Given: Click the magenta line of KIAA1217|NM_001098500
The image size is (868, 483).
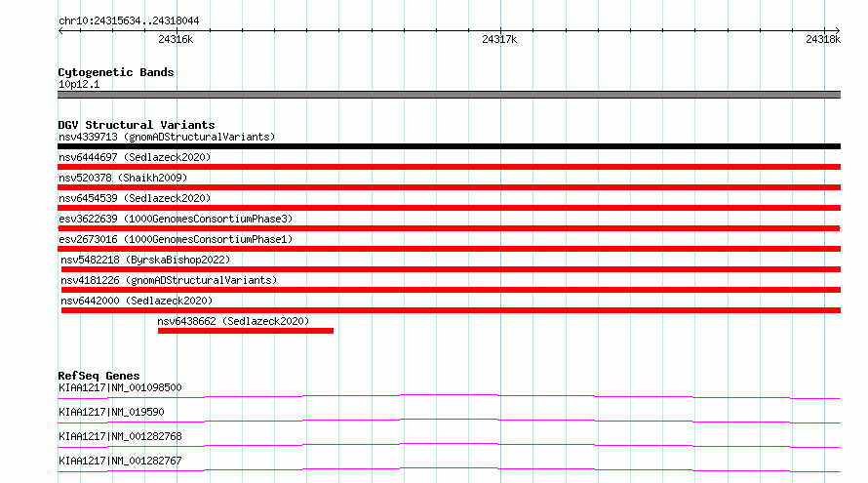Looking at the screenshot, I should [449, 396].
